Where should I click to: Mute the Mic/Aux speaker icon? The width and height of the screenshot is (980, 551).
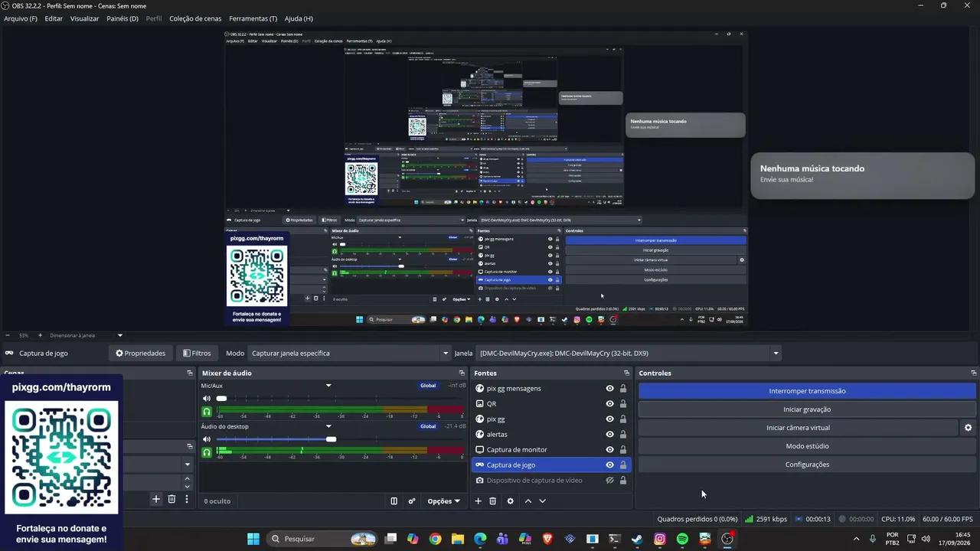click(206, 399)
